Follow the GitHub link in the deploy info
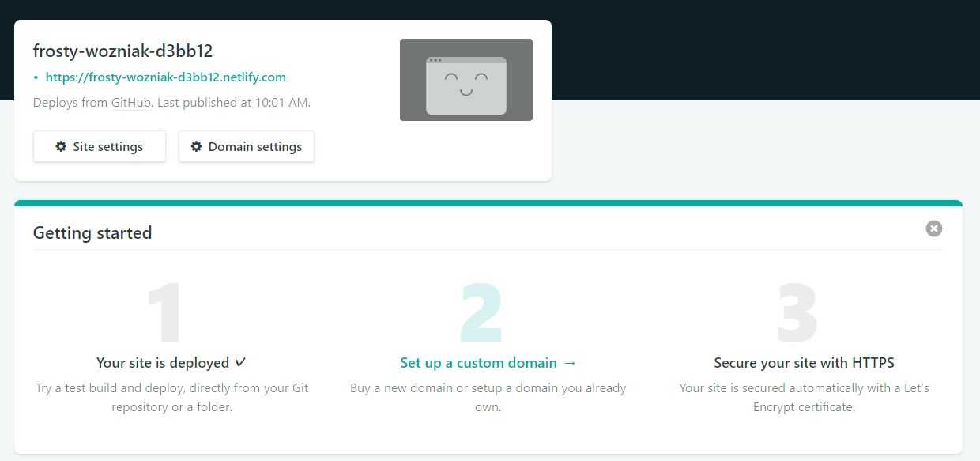The width and height of the screenshot is (980, 461). click(x=131, y=102)
